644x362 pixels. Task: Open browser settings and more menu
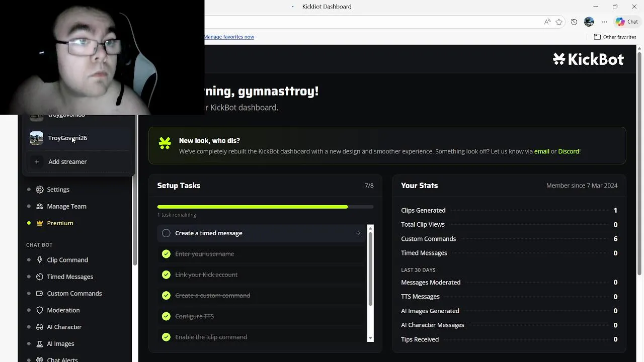pyautogui.click(x=604, y=22)
